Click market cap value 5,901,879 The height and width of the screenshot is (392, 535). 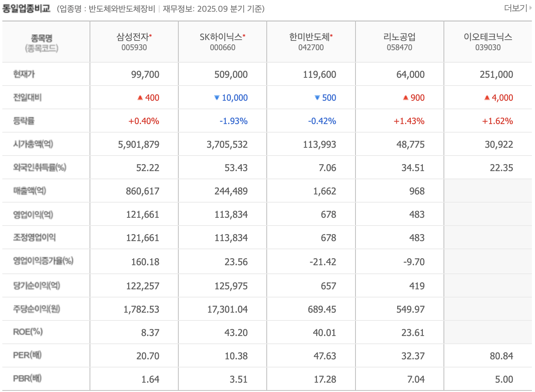(139, 144)
